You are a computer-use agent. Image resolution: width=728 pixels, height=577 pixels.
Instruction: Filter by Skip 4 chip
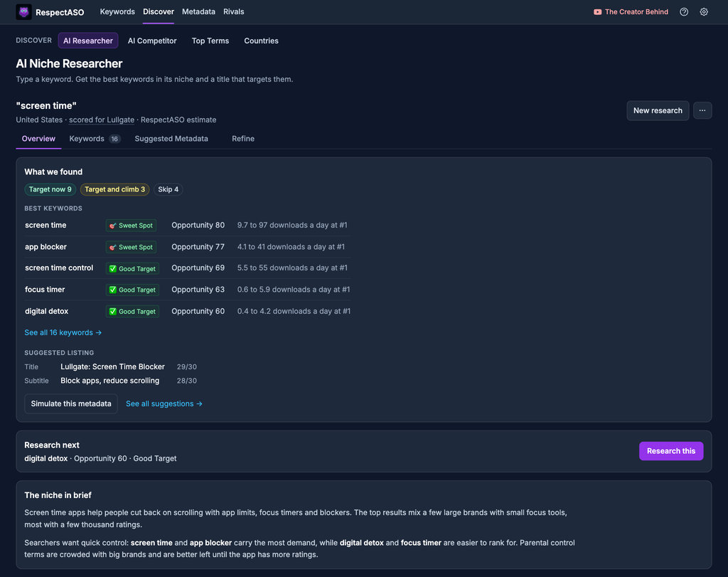(168, 189)
